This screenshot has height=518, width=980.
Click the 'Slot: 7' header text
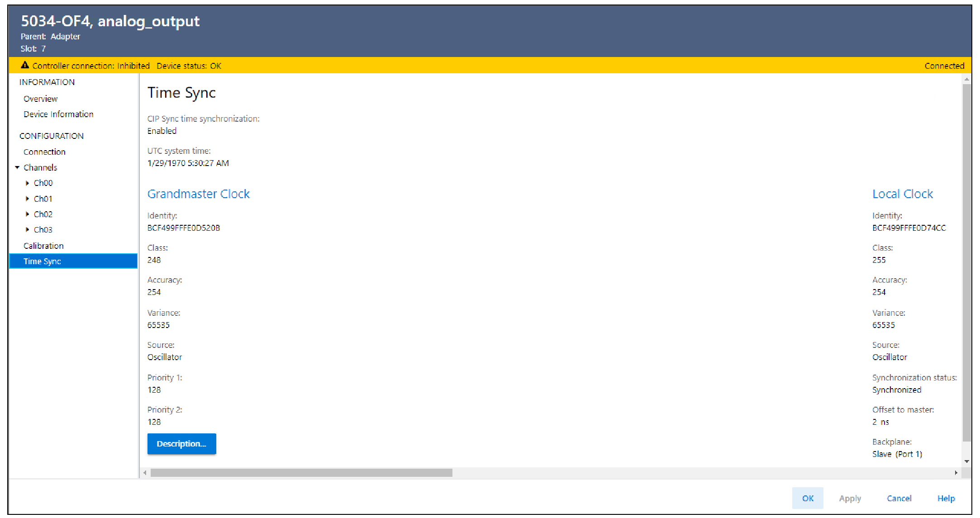[x=33, y=49]
